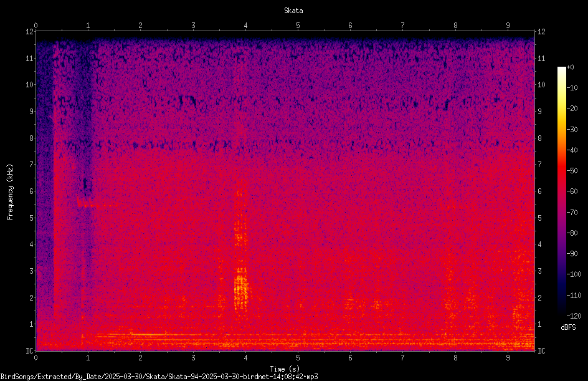Click the 2 kHz tick on the left axis
The width and height of the screenshot is (588, 381).
[32, 297]
